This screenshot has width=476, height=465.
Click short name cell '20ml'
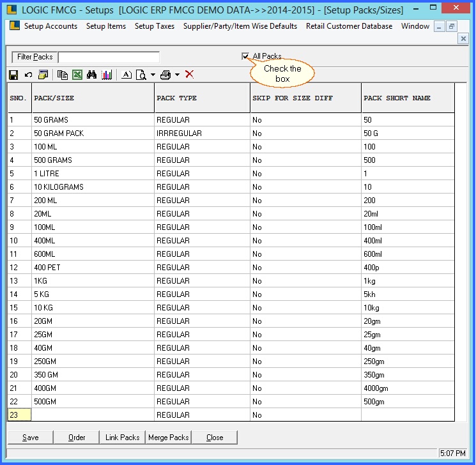click(x=408, y=214)
